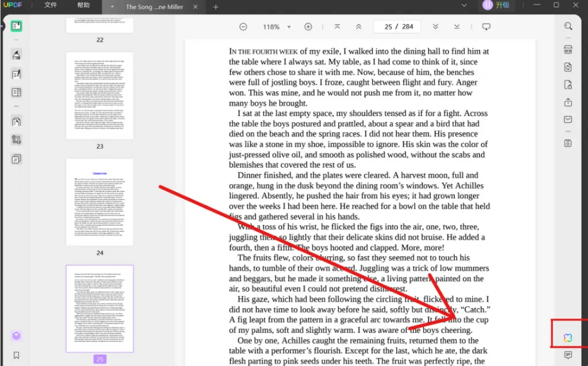Jump to the first page
This screenshot has width=588, height=366.
[x=337, y=26]
